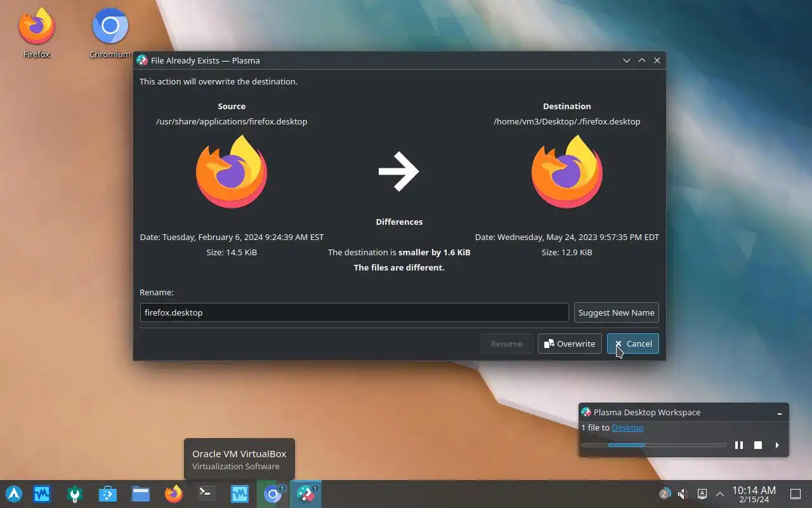This screenshot has height=508, width=812.
Task: Switch to the Plasma task entry in taskbar
Action: (306, 494)
